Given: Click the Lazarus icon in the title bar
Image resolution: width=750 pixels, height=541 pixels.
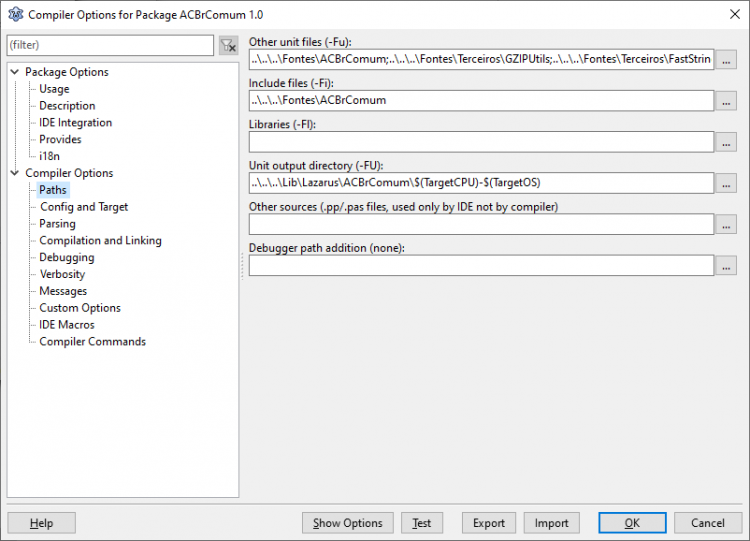Looking at the screenshot, I should pyautogui.click(x=15, y=14).
